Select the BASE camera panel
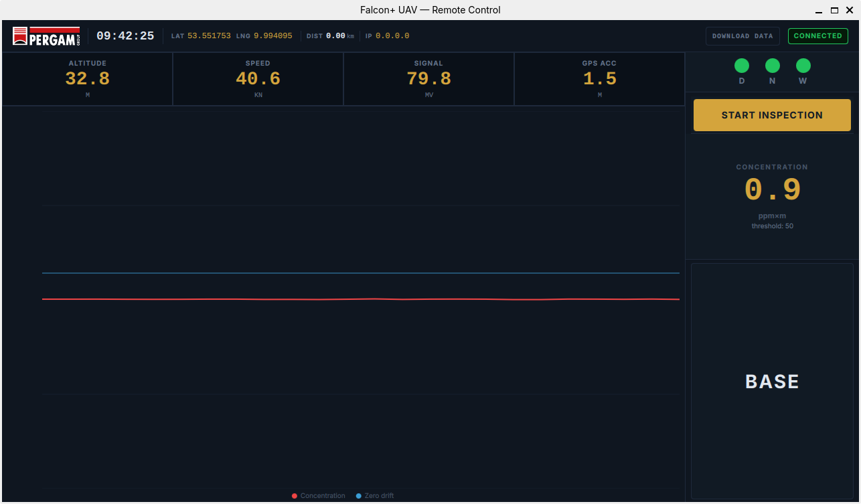The height and width of the screenshot is (504, 861). [772, 382]
